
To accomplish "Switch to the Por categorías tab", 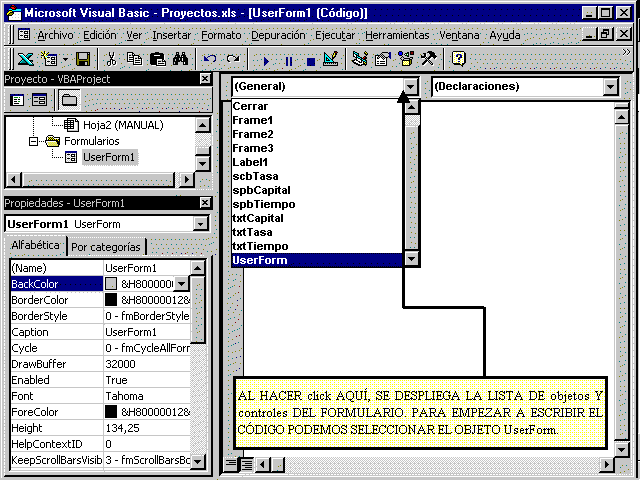I will click(105, 247).
